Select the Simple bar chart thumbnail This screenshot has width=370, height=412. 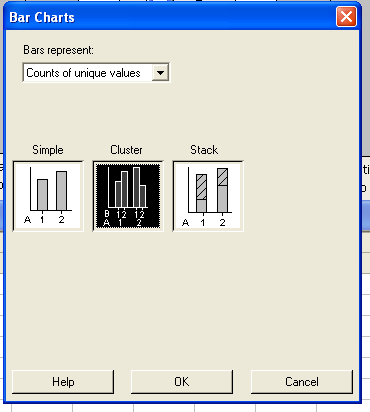[x=48, y=196]
